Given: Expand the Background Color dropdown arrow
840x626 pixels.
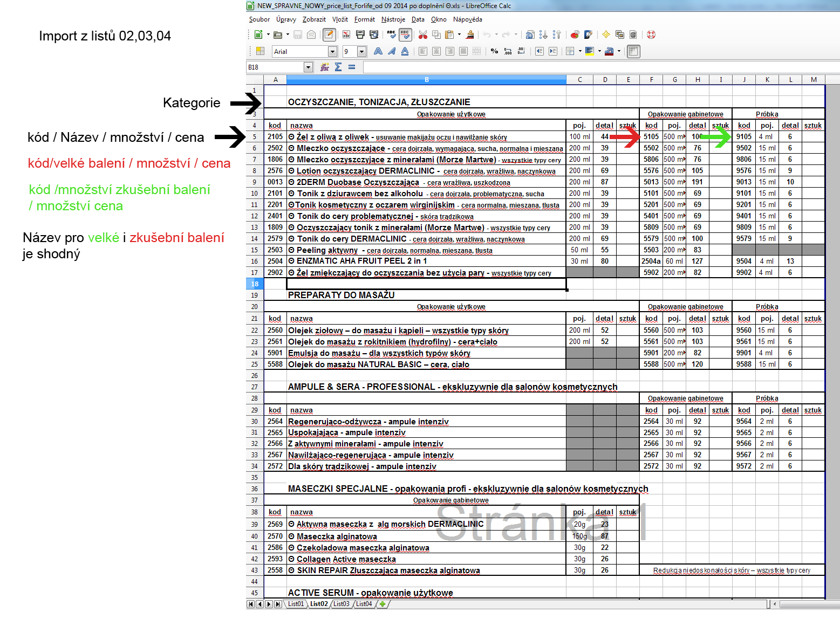Looking at the screenshot, I should click(599, 51).
